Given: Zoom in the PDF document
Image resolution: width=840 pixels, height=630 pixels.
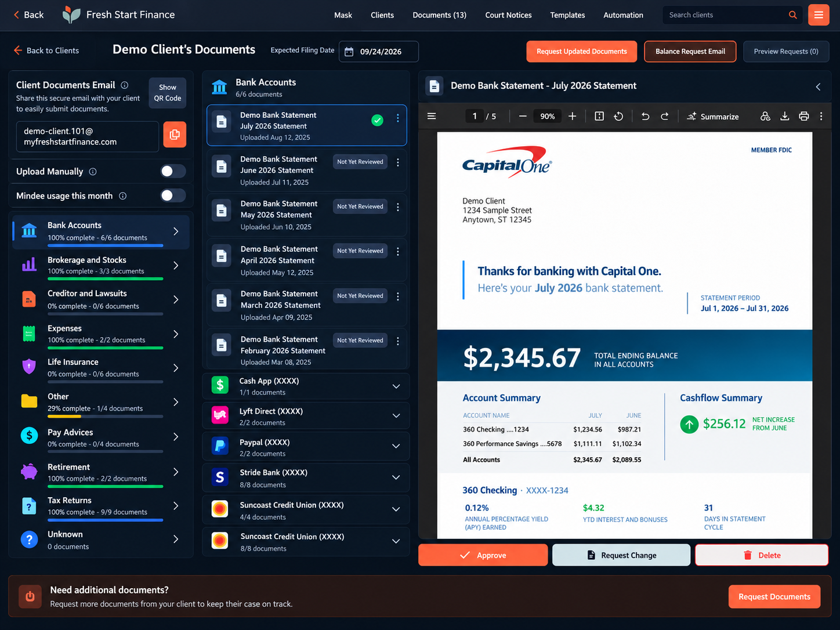Looking at the screenshot, I should pyautogui.click(x=572, y=116).
